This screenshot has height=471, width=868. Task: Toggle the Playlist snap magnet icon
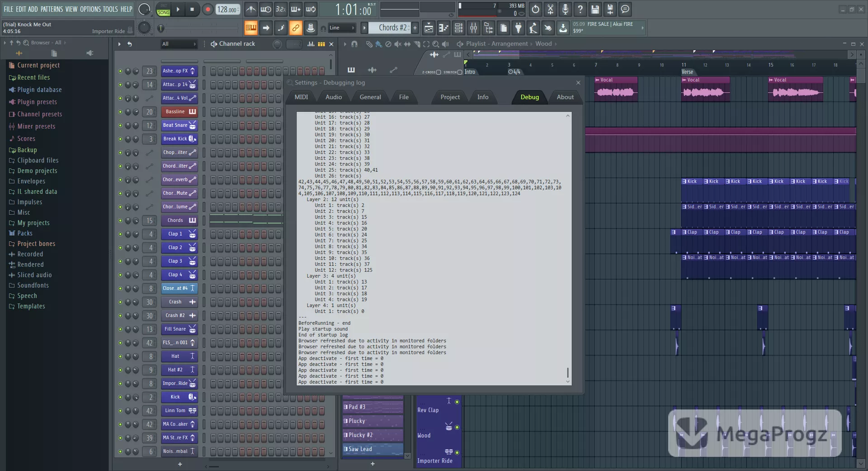(354, 44)
